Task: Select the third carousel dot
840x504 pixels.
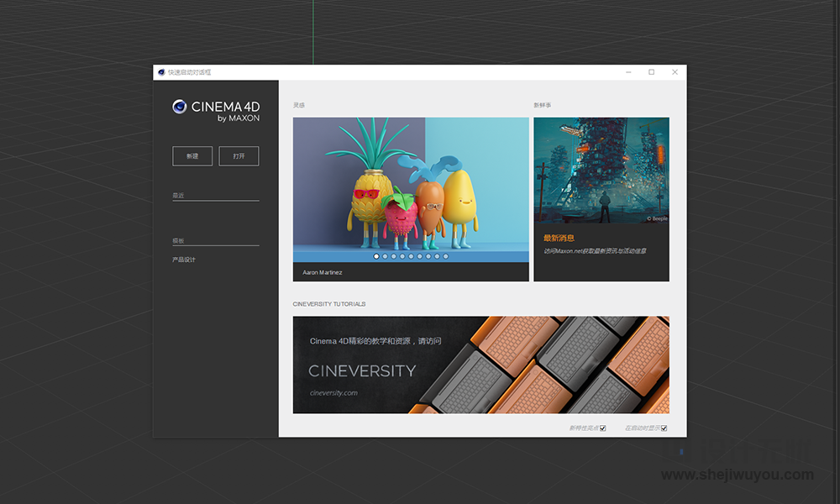Action: pos(394,256)
